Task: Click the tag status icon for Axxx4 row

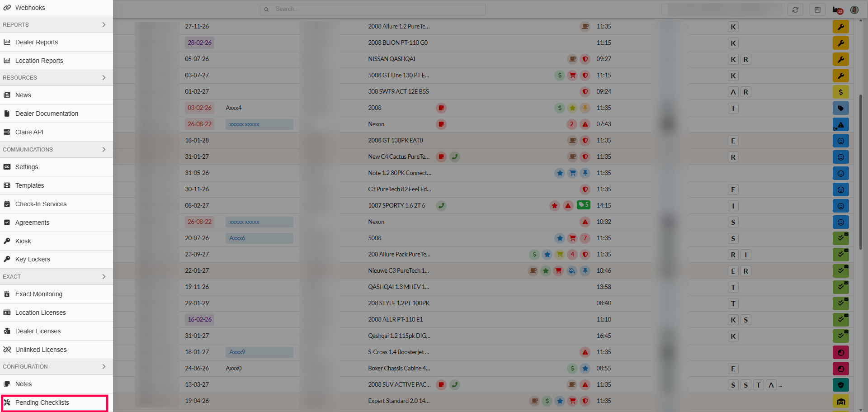Action: tap(840, 108)
